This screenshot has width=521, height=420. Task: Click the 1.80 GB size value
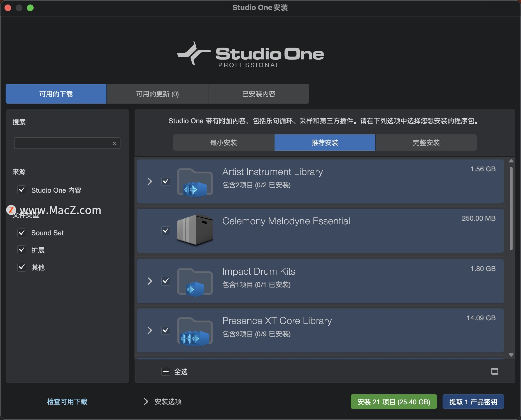pos(483,269)
